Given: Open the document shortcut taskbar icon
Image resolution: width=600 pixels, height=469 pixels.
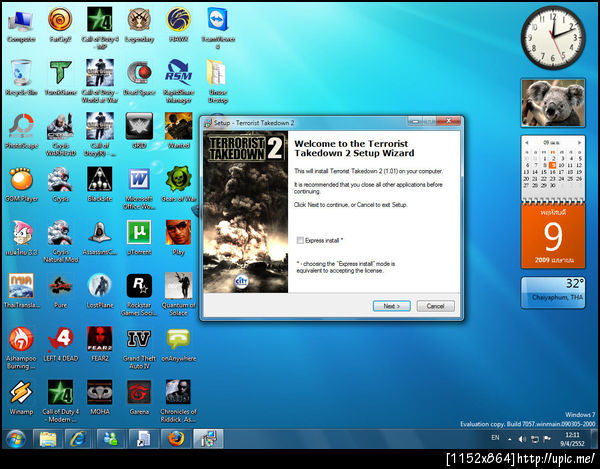Looking at the screenshot, I should (143, 439).
